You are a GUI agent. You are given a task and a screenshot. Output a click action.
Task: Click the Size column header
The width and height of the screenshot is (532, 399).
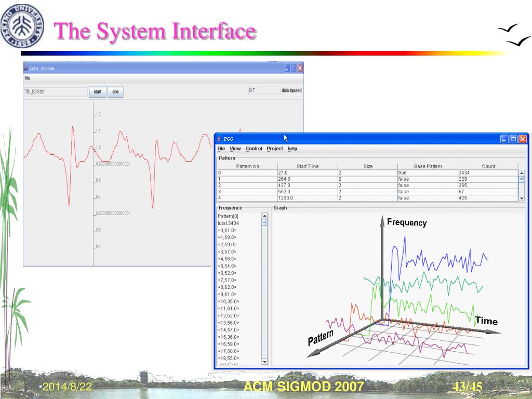pyautogui.click(x=368, y=166)
